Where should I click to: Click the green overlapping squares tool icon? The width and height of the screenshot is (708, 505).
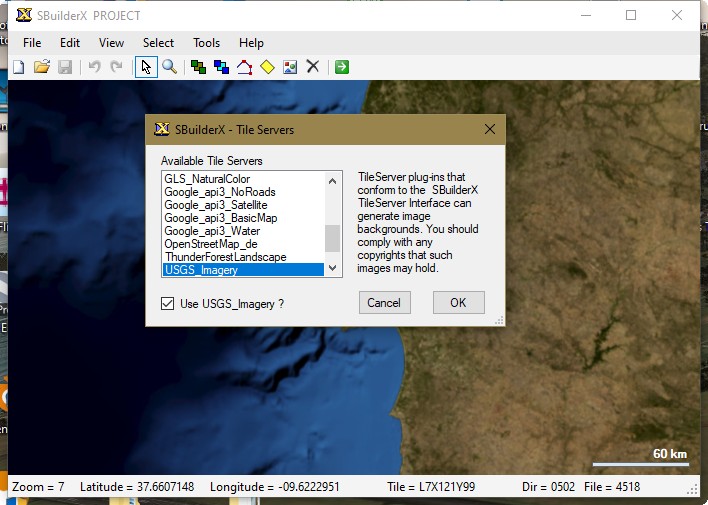tap(198, 67)
